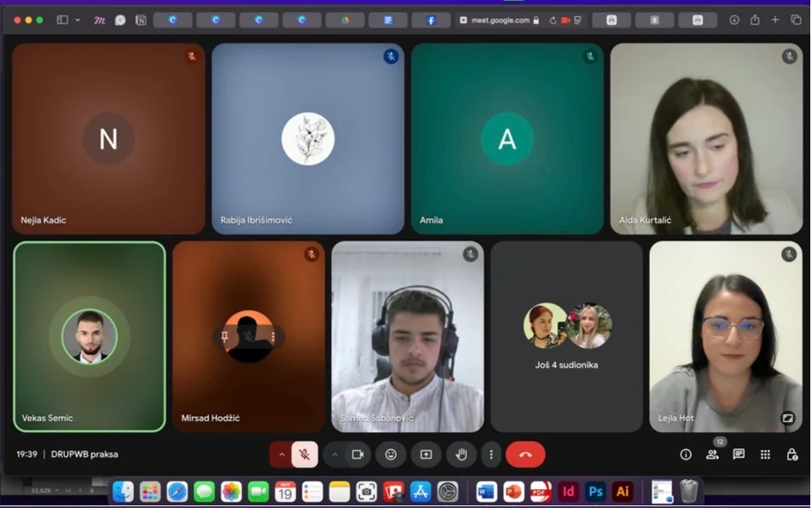
Task: Open Photoshop from the Dock
Action: (x=595, y=492)
